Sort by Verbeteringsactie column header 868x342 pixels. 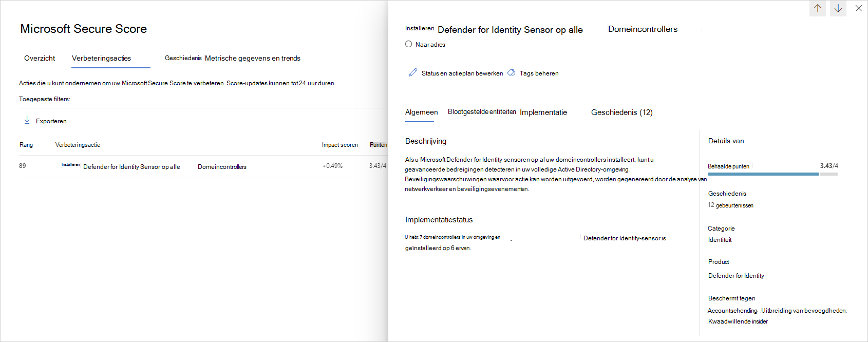[x=78, y=145]
